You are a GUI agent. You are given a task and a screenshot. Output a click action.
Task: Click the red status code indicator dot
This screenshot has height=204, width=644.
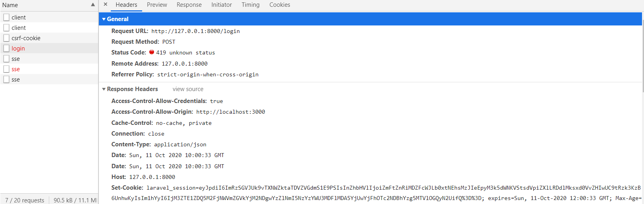(152, 52)
